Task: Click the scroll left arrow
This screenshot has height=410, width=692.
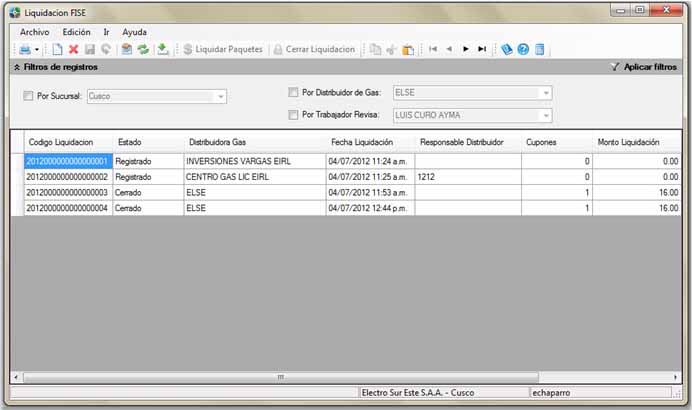Action: (16, 377)
